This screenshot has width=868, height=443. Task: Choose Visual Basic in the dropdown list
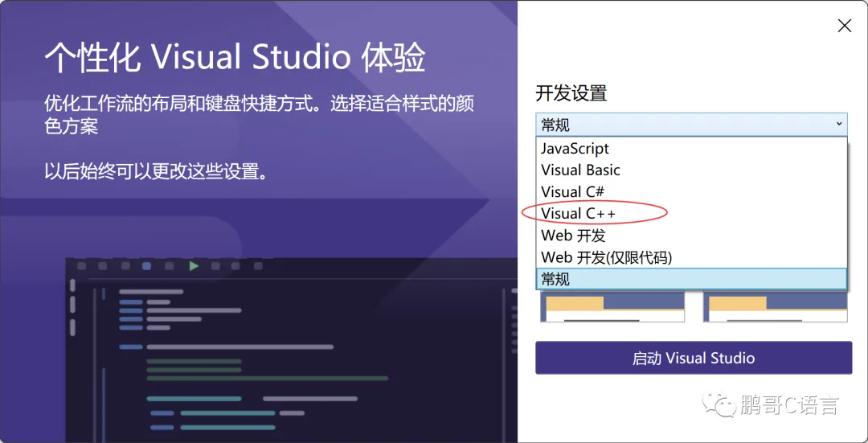pos(691,170)
